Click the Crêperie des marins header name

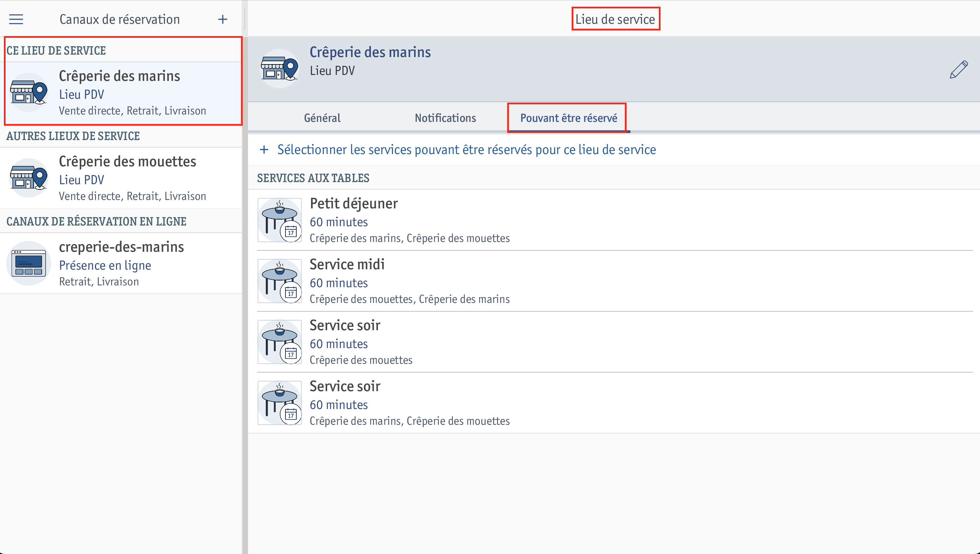tap(370, 52)
